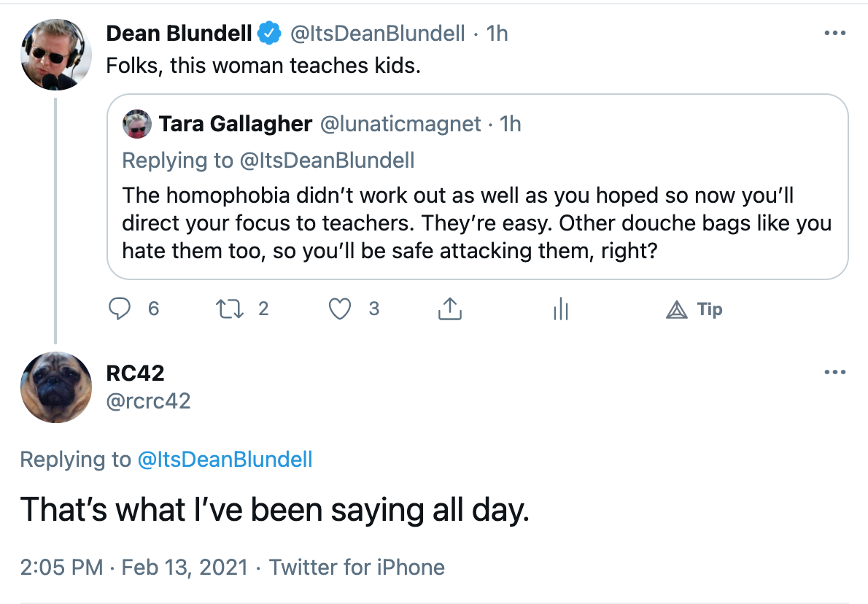868x604 pixels.
Task: Like the tweet with heart icon
Action: point(340,309)
